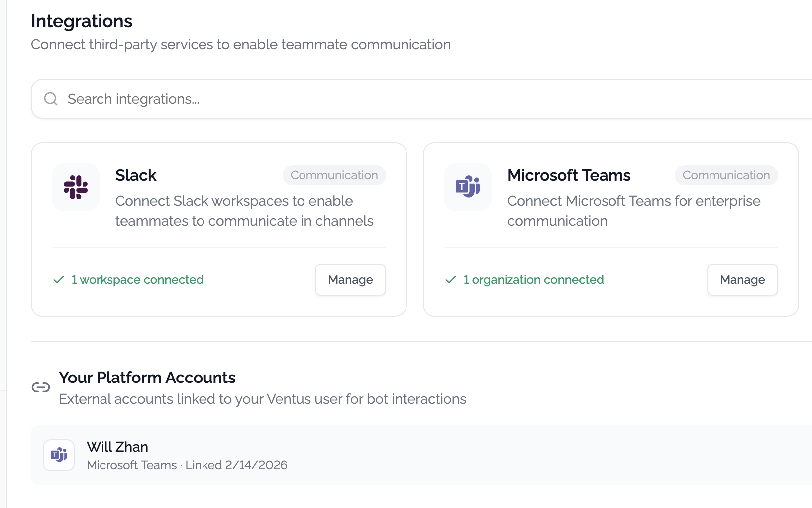Click the Microsoft Teams logo in the Teams card

[467, 187]
